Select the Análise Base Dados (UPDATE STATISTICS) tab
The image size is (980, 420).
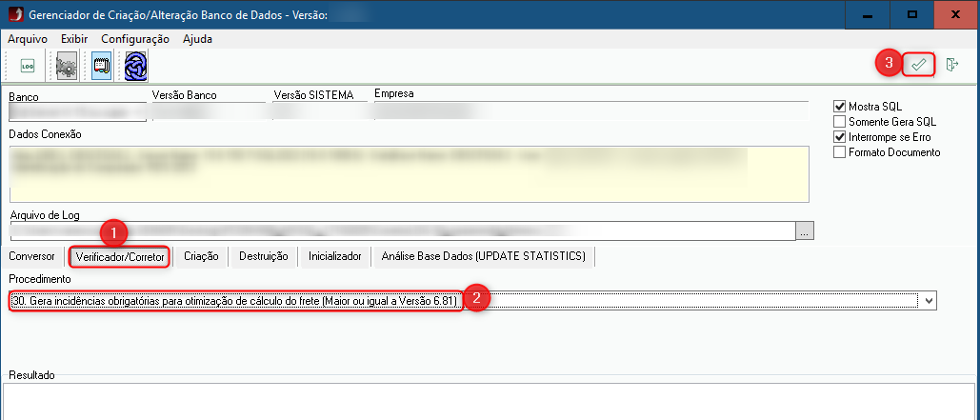483,256
